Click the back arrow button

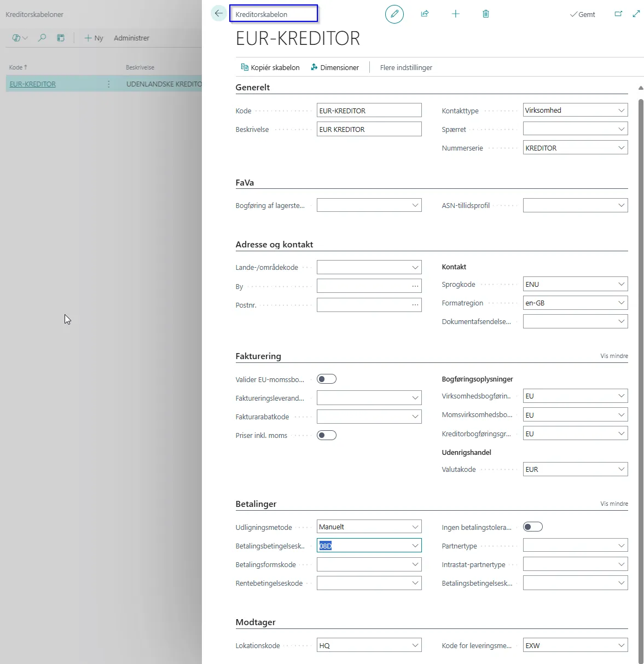coord(219,14)
